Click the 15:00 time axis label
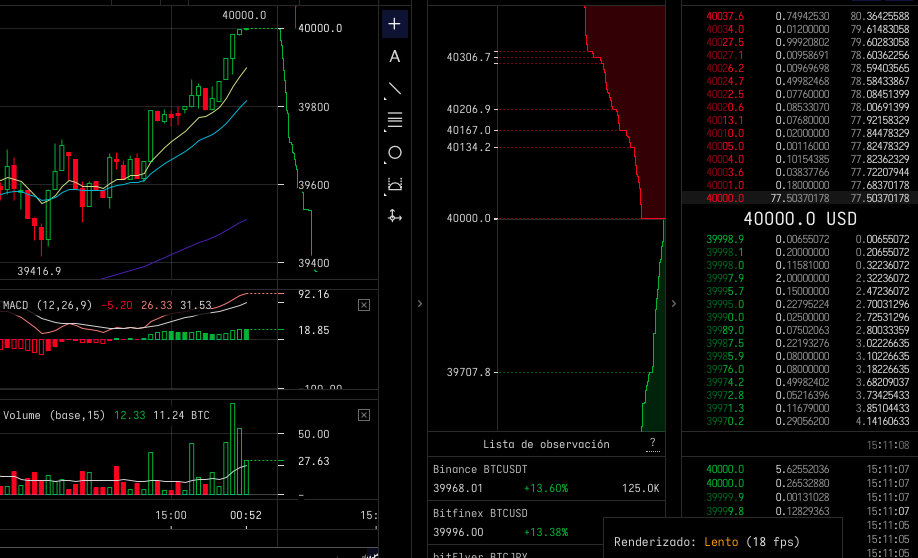 click(x=171, y=515)
